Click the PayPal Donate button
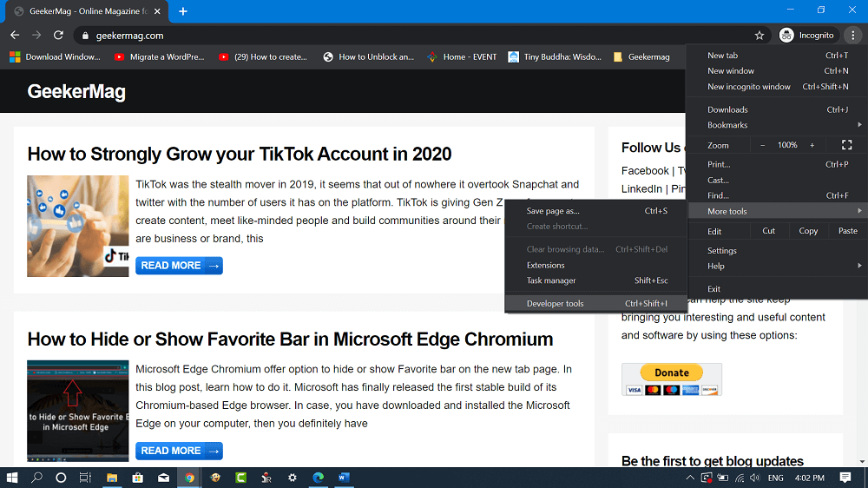The image size is (868, 488). 672,373
